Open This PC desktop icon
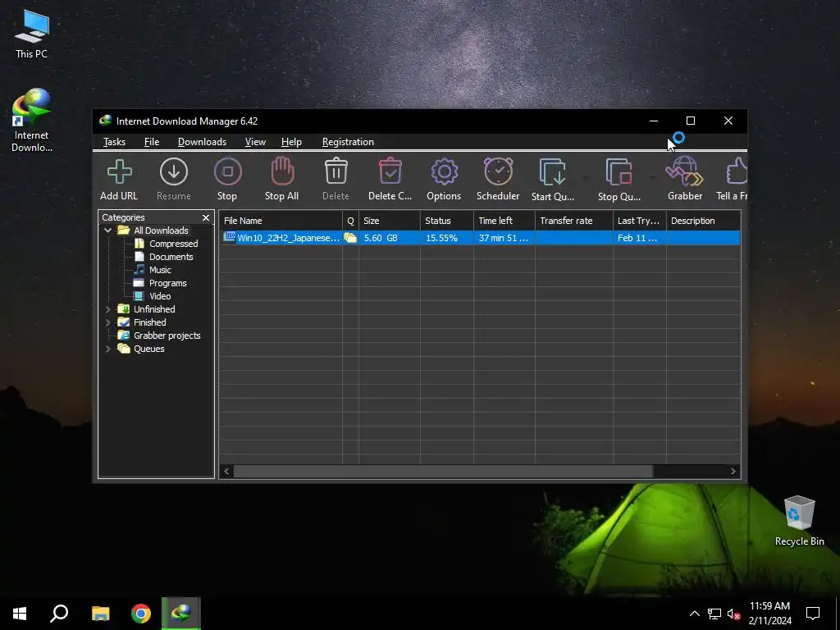Viewport: 840px width, 630px height. [32, 34]
